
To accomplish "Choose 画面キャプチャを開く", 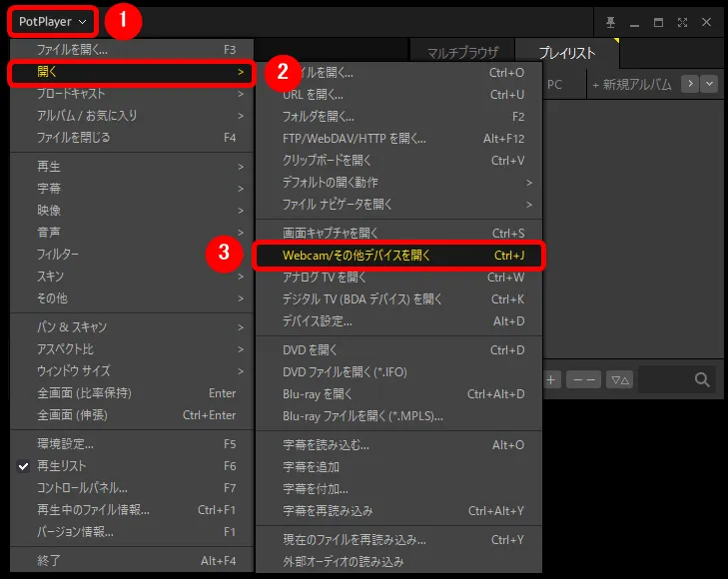I will (398, 233).
